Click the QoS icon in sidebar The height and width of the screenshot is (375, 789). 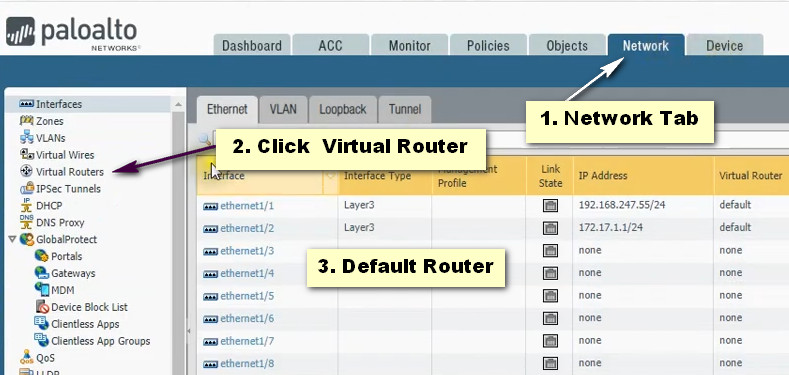[27, 357]
